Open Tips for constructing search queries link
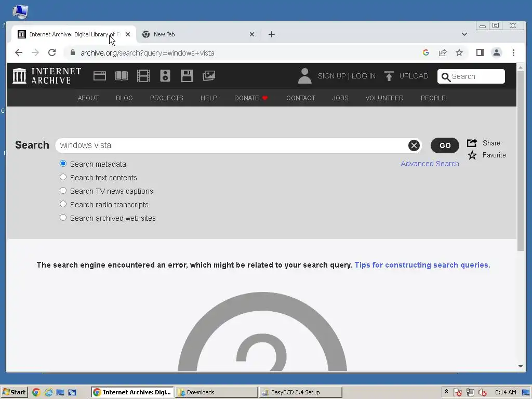532x399 pixels. coord(422,265)
